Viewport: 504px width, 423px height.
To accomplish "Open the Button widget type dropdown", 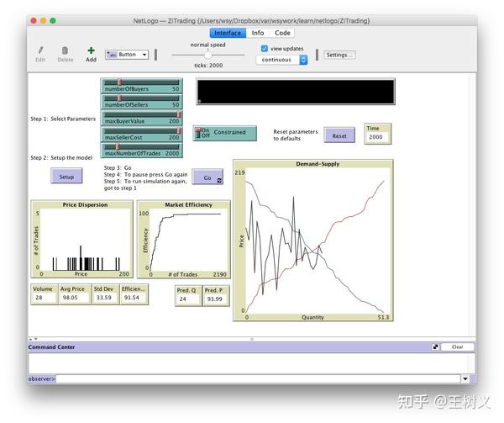I will coord(127,55).
